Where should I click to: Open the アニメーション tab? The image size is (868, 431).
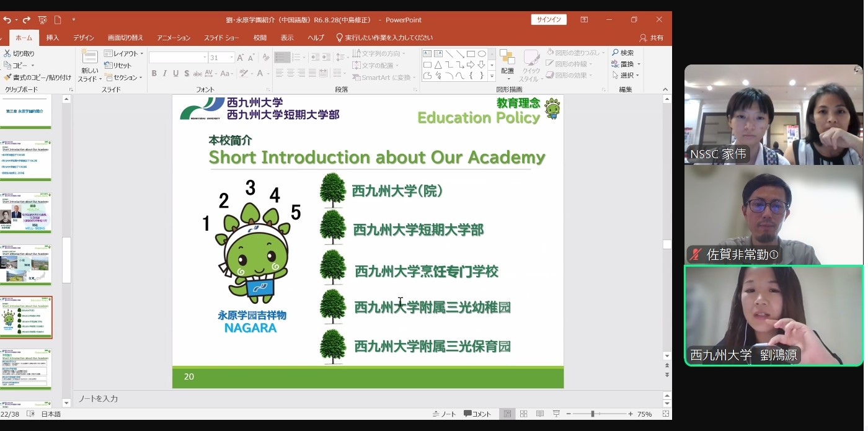click(x=174, y=38)
